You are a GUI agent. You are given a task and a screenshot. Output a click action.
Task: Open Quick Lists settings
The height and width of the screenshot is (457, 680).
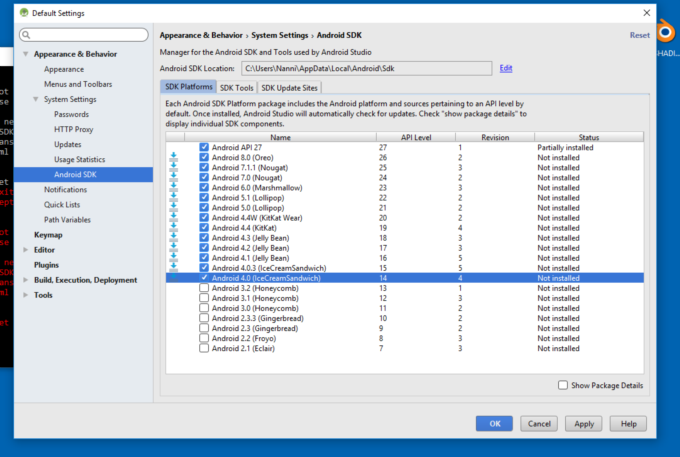pos(62,205)
